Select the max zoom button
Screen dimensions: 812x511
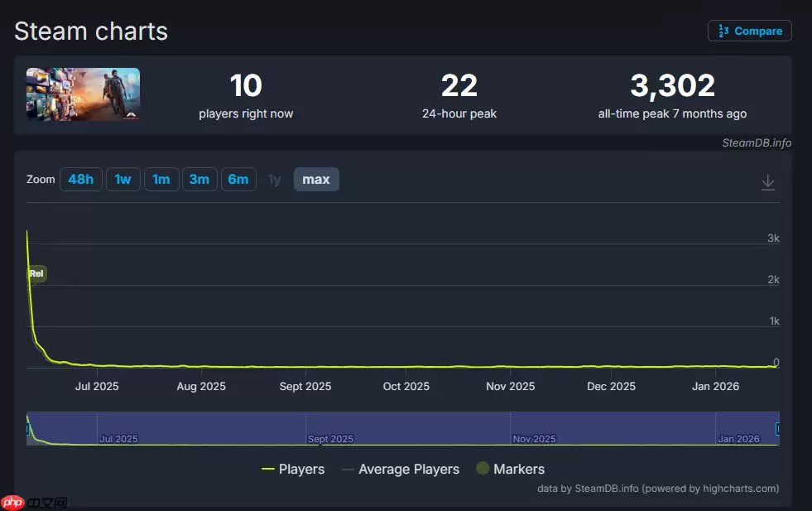pos(316,180)
